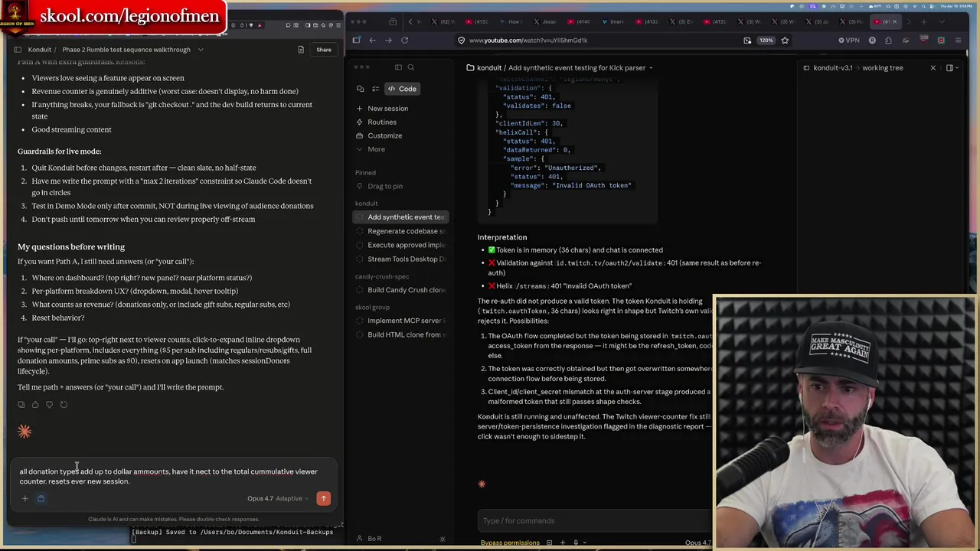The image size is (980, 551).
Task: Go forward in browser
Action: [x=388, y=41]
